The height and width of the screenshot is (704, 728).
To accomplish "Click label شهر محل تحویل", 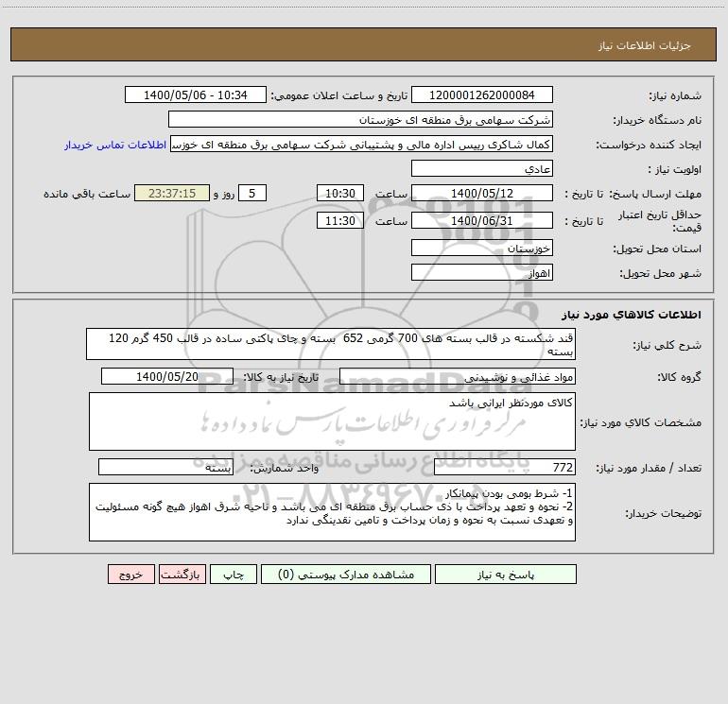I will 661,273.
